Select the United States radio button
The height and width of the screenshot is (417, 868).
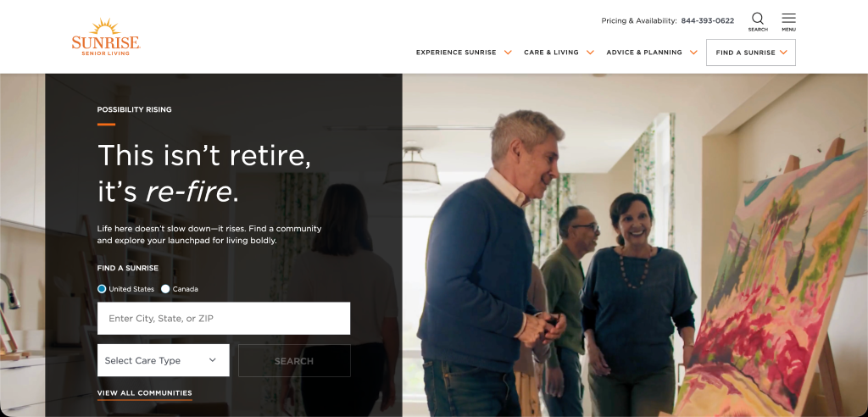point(102,289)
